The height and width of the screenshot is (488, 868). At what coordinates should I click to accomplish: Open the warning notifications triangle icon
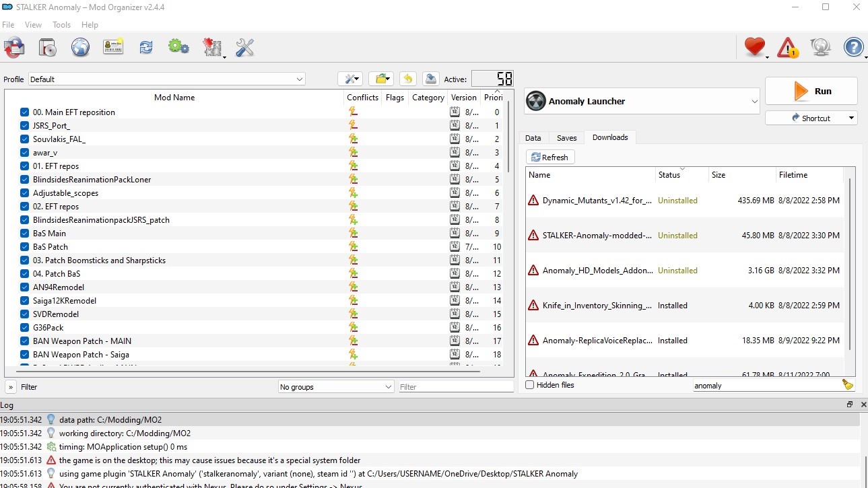click(787, 47)
